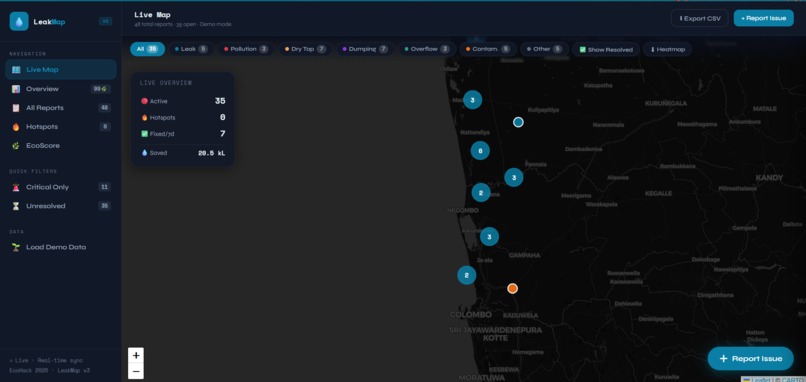Image resolution: width=806 pixels, height=382 pixels.
Task: Click the KURUNEGALA map label
Action: click(x=666, y=103)
